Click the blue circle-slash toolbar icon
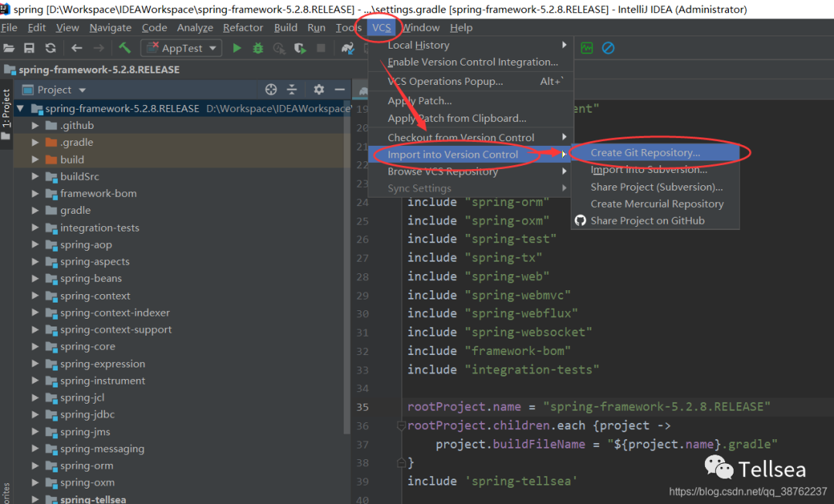This screenshot has width=834, height=504. (608, 49)
